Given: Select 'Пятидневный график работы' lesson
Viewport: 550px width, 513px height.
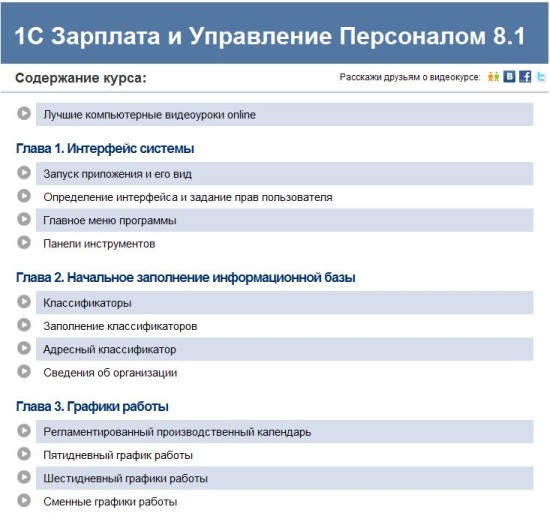Looking at the screenshot, I should tap(118, 455).
